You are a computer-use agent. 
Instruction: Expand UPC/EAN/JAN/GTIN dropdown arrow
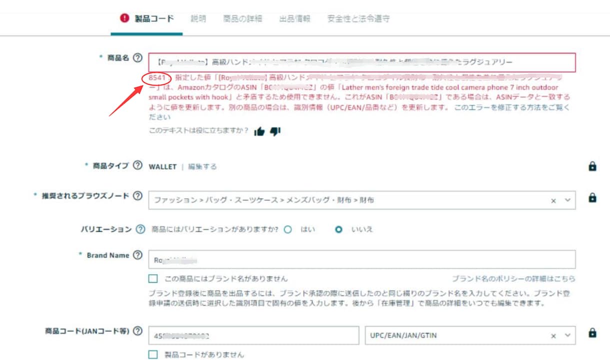tap(567, 336)
